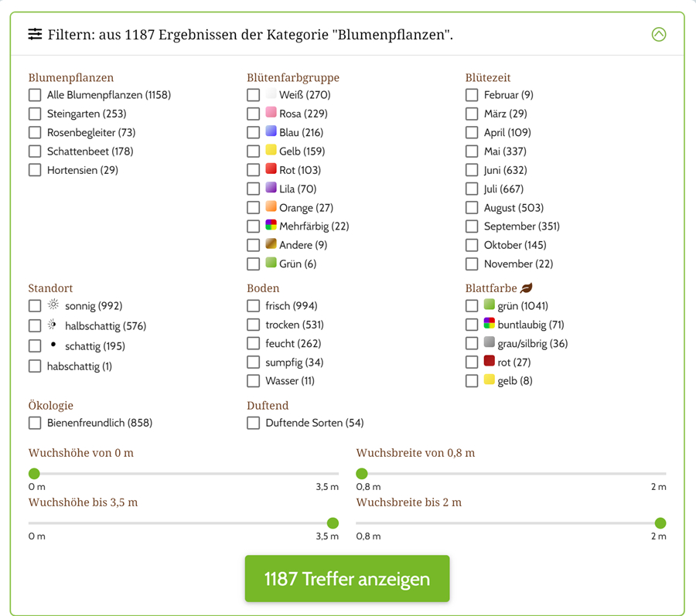This screenshot has width=696, height=616.
Task: Enable the Bienenfreundlich checkbox
Action: click(35, 423)
